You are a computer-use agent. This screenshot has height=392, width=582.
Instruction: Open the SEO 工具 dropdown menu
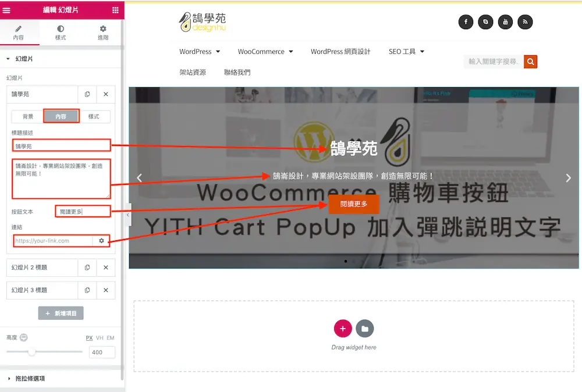[x=406, y=52]
